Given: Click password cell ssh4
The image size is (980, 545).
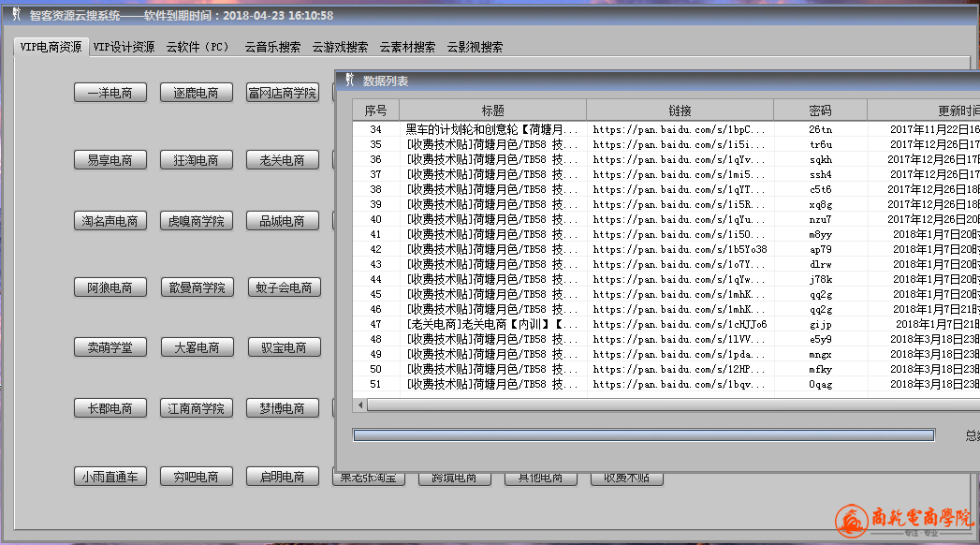Looking at the screenshot, I should click(x=821, y=174).
